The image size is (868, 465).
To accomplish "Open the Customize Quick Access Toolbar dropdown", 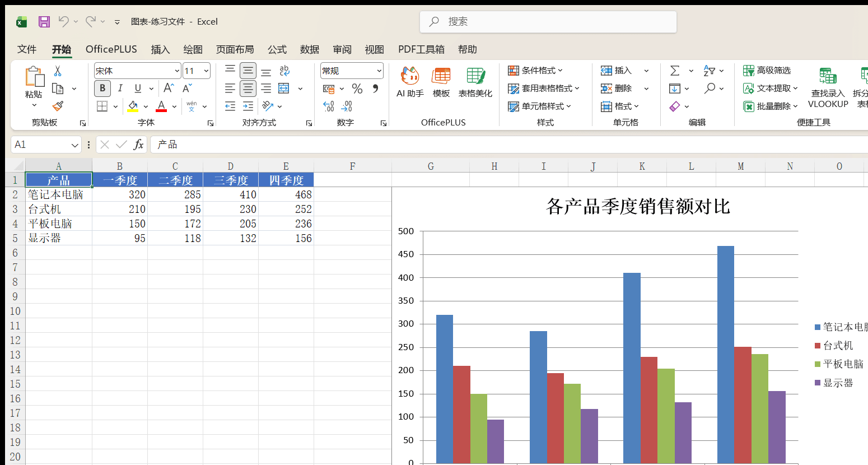I will coord(117,22).
